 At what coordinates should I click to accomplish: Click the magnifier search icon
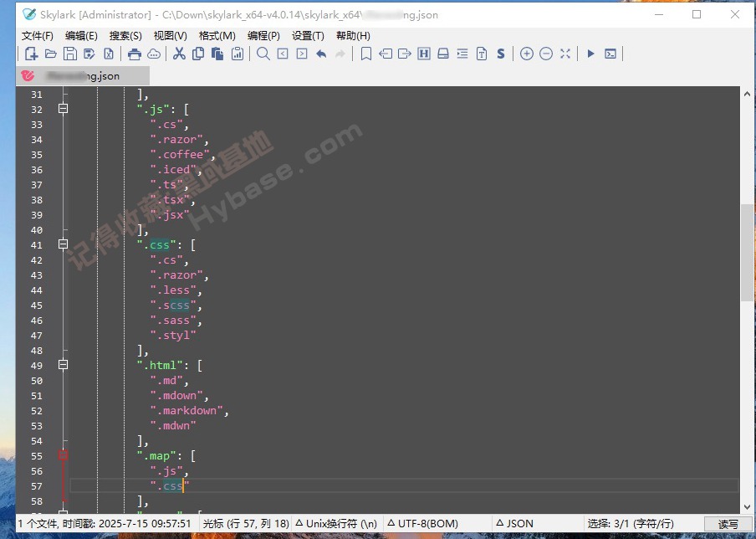[263, 54]
